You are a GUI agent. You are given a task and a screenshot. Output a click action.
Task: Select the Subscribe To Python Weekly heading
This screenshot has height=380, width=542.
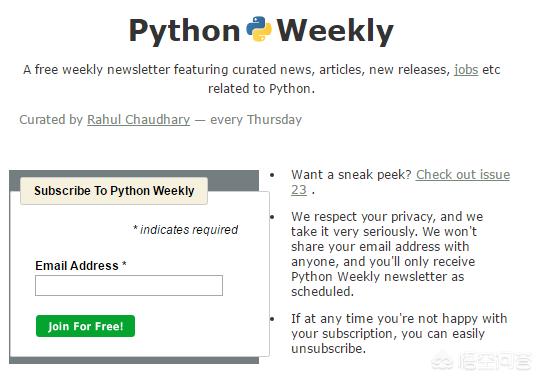click(x=114, y=191)
